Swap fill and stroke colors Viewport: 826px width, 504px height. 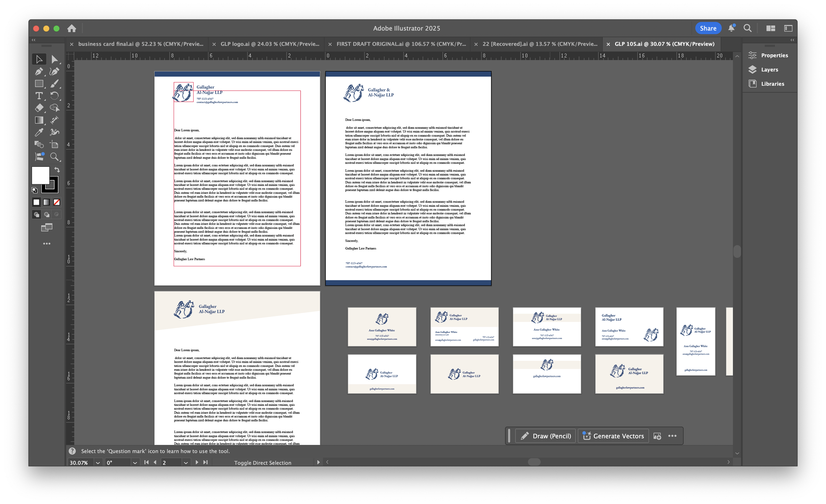(57, 169)
